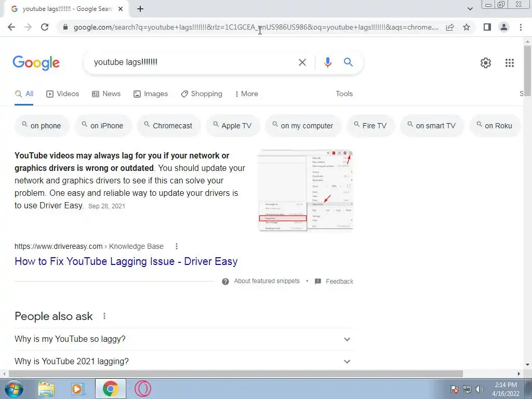Image resolution: width=532 pixels, height=399 pixels.
Task: Select the 'on Roku' suggestion chip
Action: click(x=495, y=126)
